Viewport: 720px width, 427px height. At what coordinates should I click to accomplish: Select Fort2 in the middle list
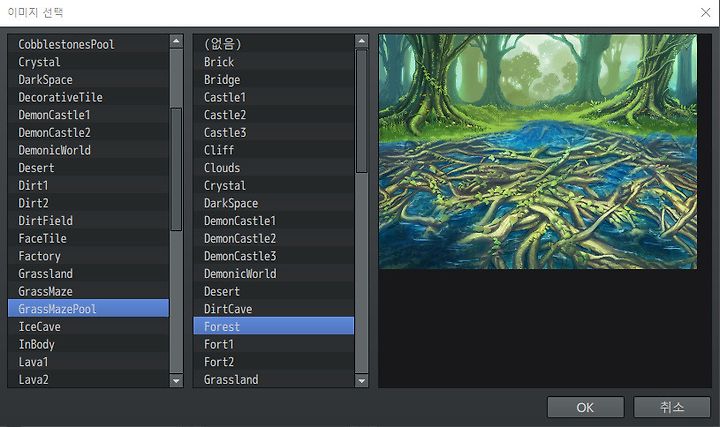tap(274, 362)
